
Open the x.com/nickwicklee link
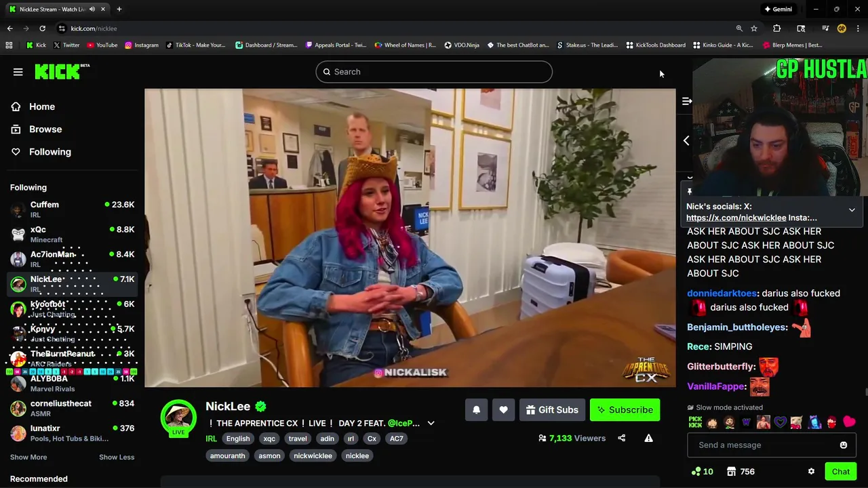(x=736, y=218)
